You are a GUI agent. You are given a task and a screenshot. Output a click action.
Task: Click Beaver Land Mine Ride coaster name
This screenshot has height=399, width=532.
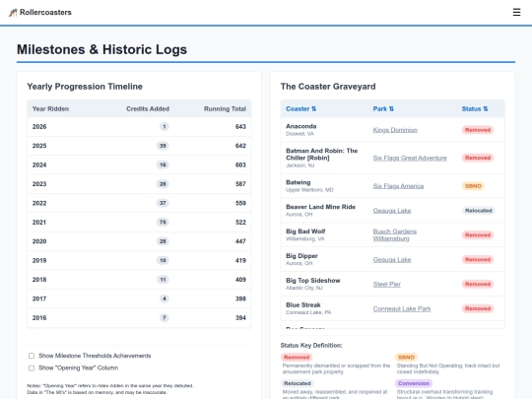coord(320,207)
